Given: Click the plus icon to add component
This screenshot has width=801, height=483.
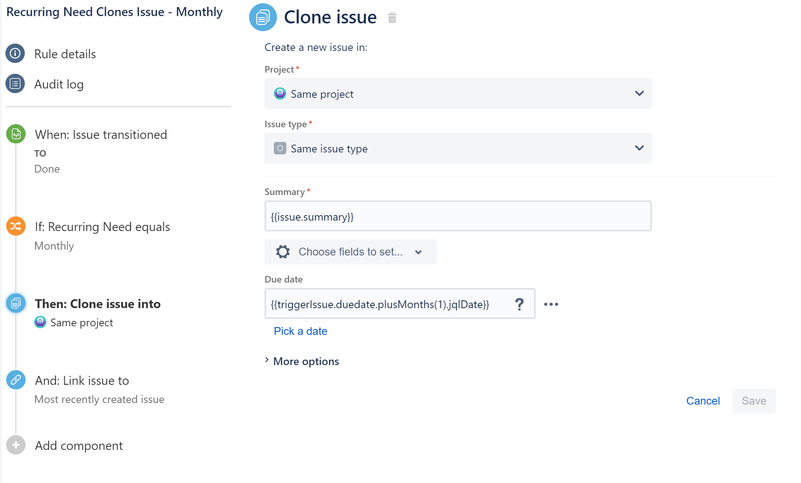Looking at the screenshot, I should pyautogui.click(x=16, y=445).
